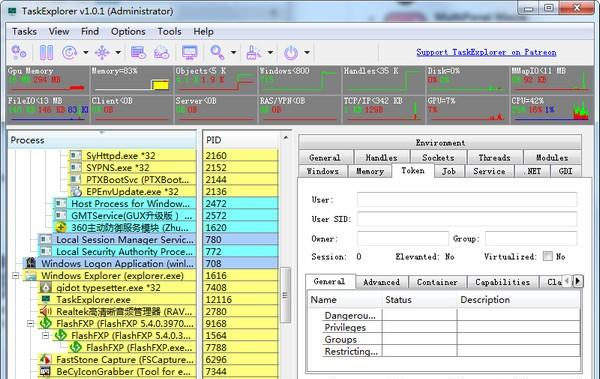Open the Capabilities token sub-tab

point(502,282)
